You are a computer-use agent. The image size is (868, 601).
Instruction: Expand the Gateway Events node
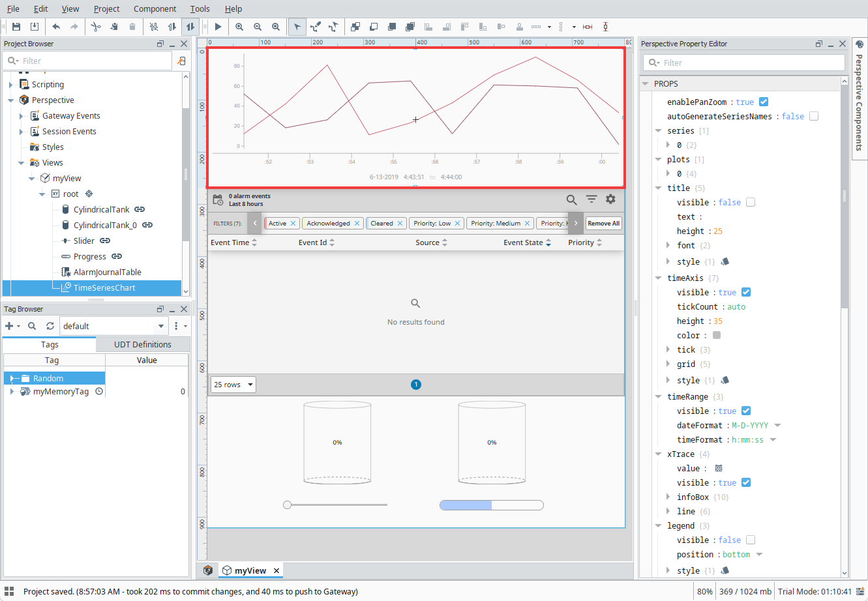point(22,116)
